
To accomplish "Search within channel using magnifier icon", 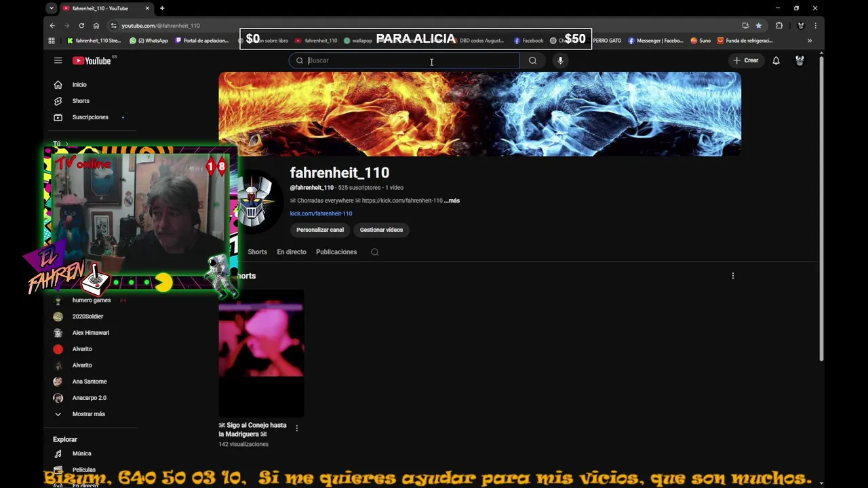I will [374, 252].
